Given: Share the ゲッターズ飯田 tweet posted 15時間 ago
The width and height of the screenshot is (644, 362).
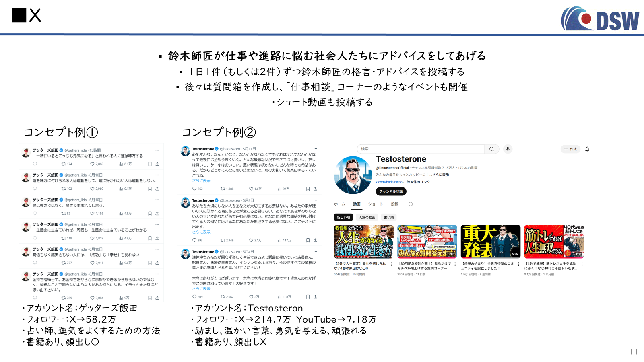Looking at the screenshot, I should 157,164.
